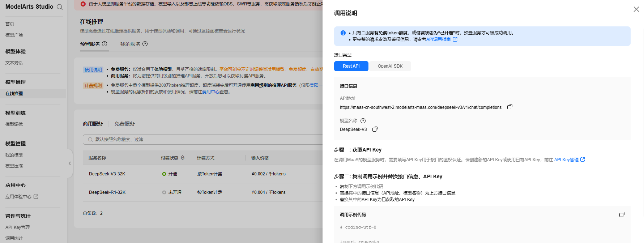Click the search icon beside ModelArts Studio
This screenshot has width=644, height=243.
click(x=60, y=7)
